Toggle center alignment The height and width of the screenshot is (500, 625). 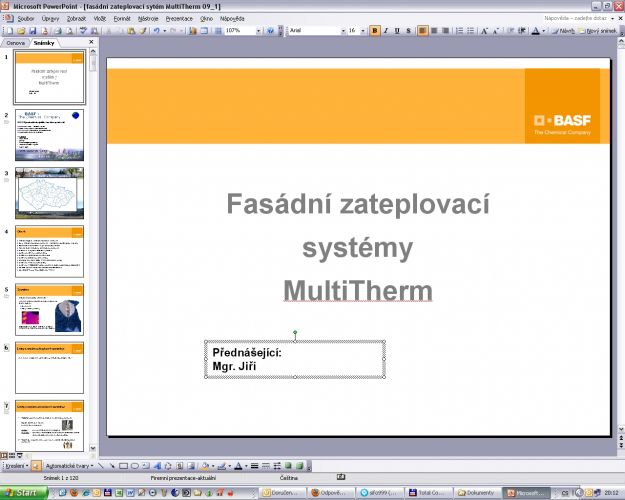click(x=434, y=31)
